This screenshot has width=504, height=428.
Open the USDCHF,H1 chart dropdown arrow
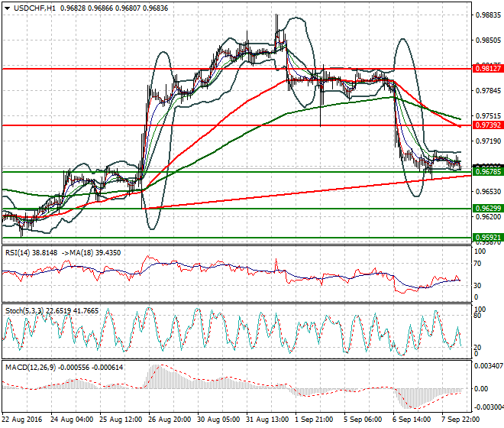(8, 8)
